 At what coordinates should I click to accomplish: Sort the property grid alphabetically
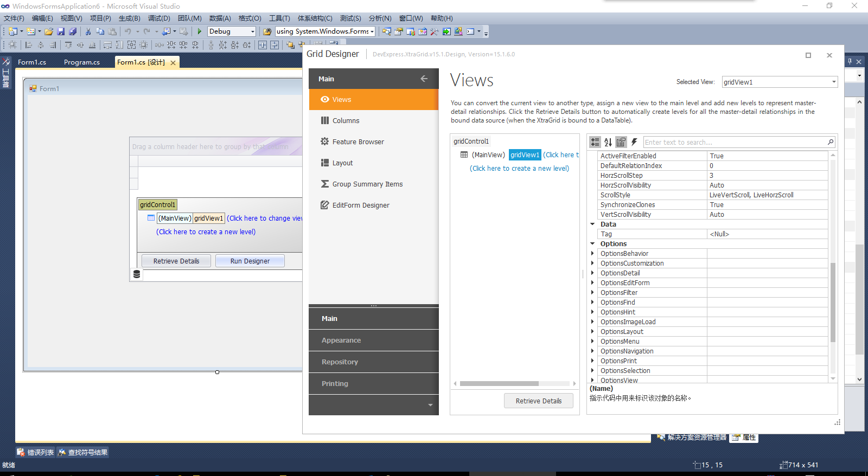coord(608,142)
